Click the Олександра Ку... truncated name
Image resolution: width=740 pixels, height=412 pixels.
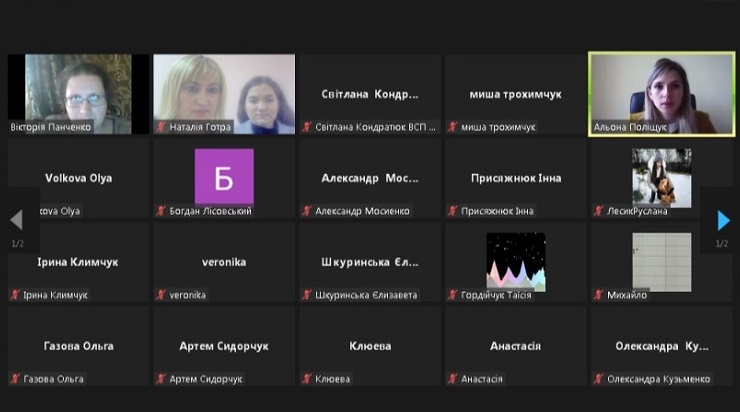click(x=662, y=346)
